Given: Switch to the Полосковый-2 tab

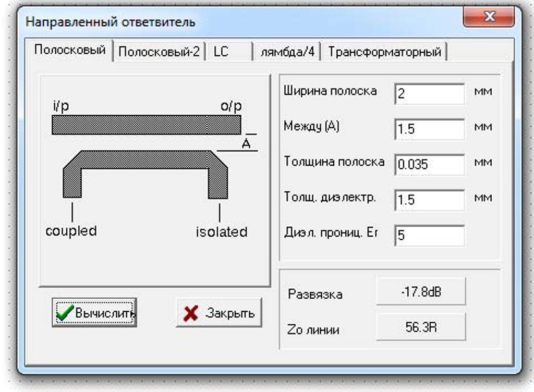Looking at the screenshot, I should [x=159, y=52].
